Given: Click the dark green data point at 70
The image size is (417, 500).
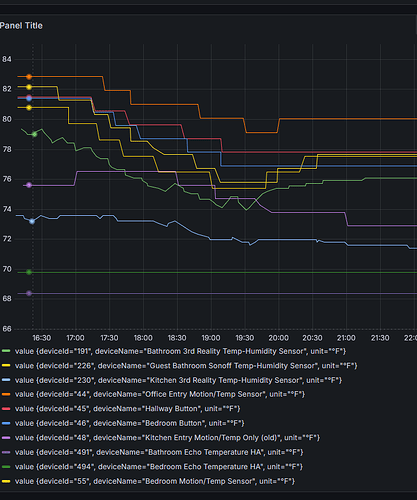Looking at the screenshot, I should click(x=29, y=272).
